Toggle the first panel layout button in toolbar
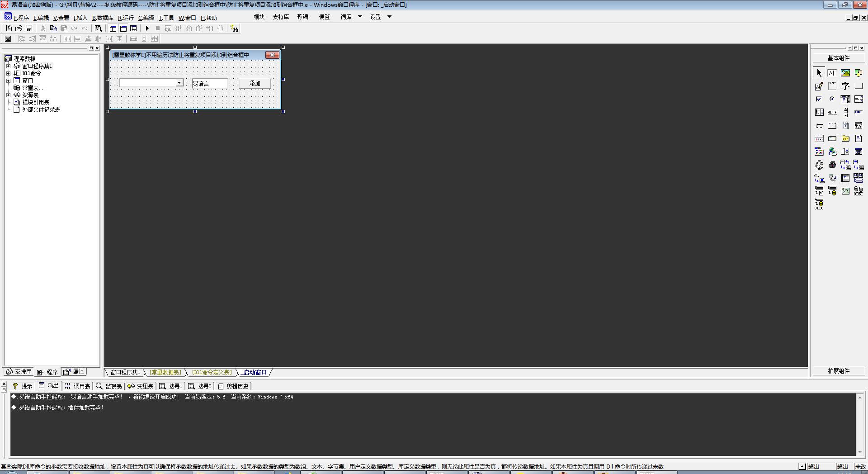Image resolution: width=868 pixels, height=474 pixels. point(113,28)
